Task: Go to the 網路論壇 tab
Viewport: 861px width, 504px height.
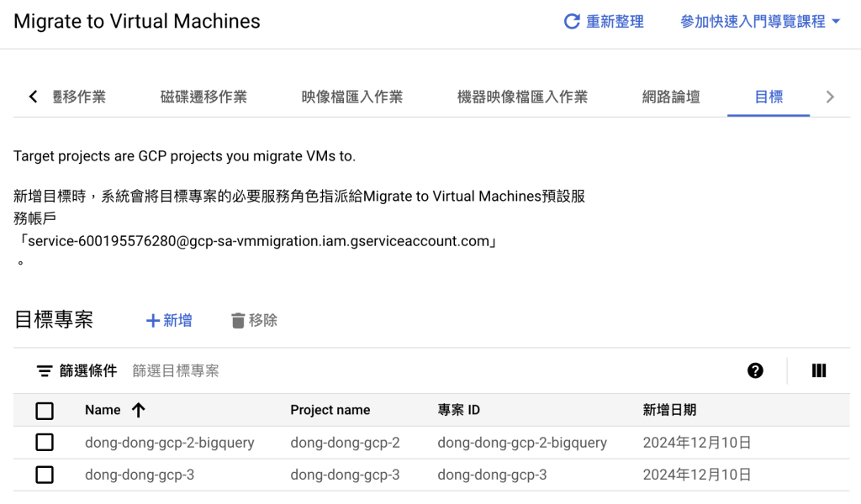Action: [671, 97]
